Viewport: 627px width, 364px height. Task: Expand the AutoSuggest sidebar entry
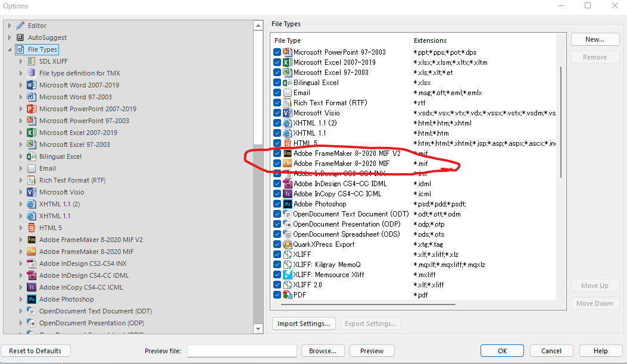click(8, 37)
